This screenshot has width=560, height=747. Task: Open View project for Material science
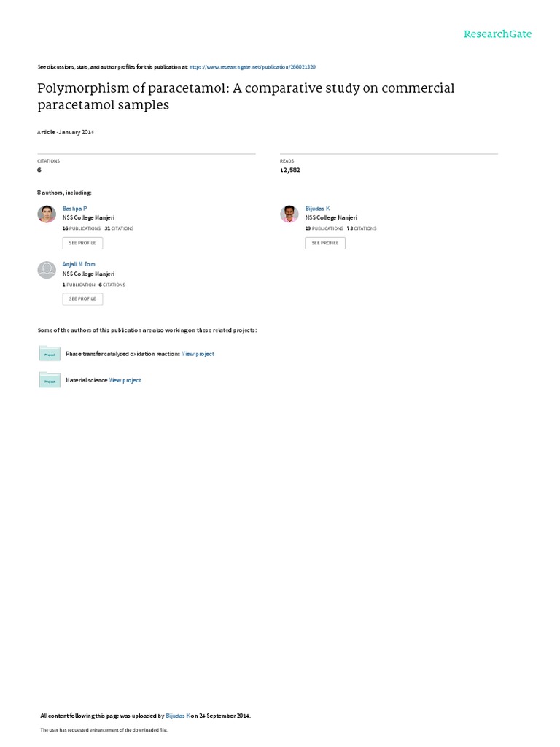coord(125,380)
